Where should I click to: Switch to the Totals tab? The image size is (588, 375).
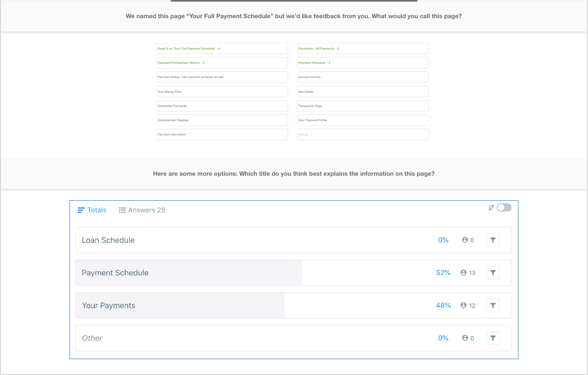92,210
